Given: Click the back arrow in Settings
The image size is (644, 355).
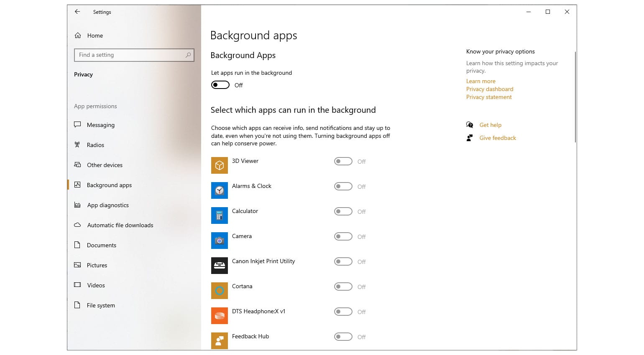Looking at the screenshot, I should [x=77, y=12].
